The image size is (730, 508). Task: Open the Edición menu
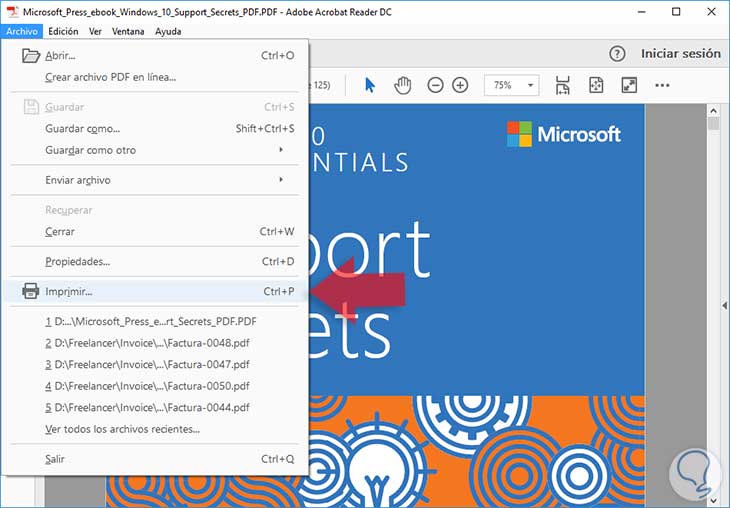63,31
